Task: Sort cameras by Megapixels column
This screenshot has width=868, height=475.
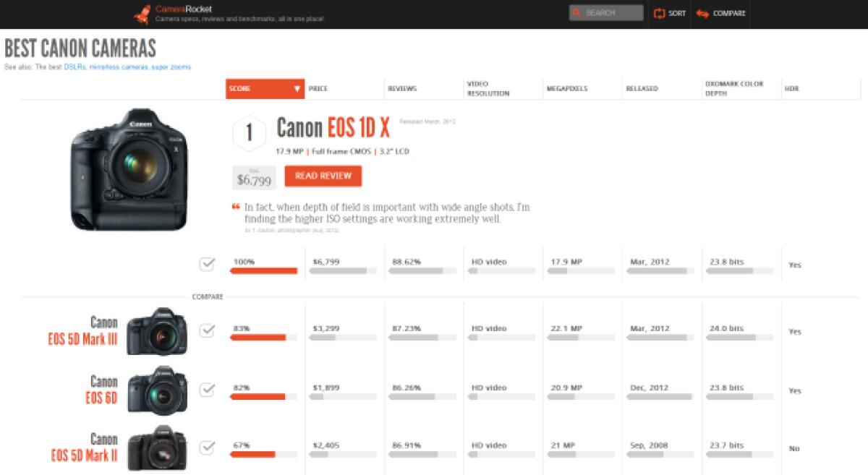Action: [x=566, y=89]
